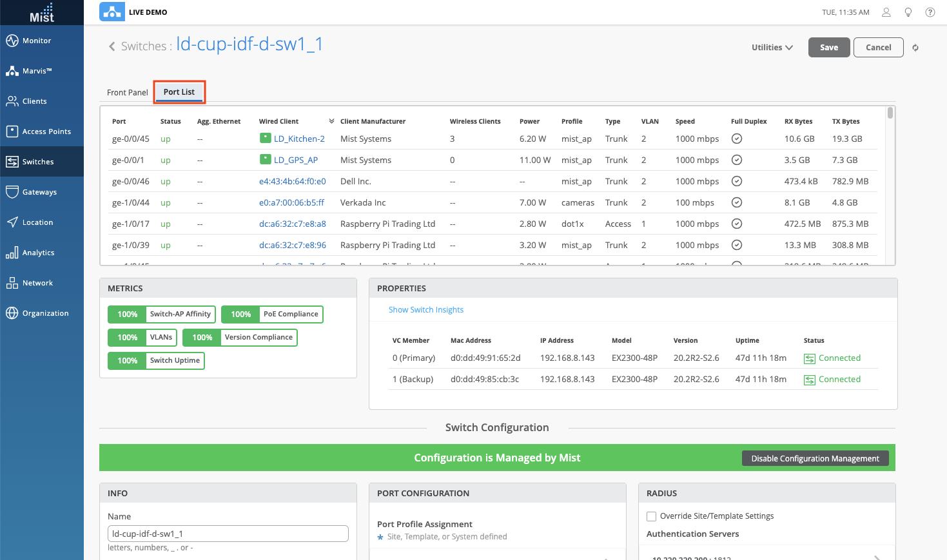Open the help question mark icon
The height and width of the screenshot is (560, 947).
click(x=930, y=12)
